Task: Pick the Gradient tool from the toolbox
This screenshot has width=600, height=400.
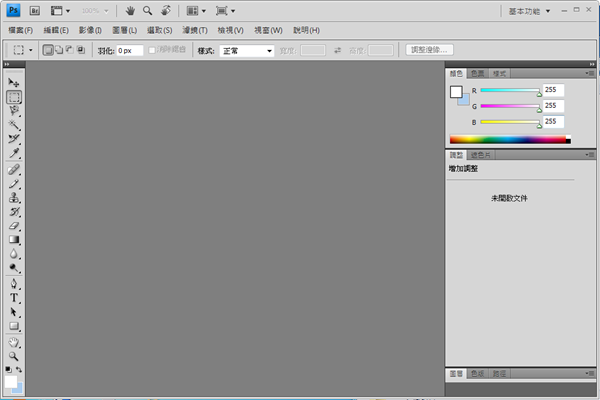Action: (x=14, y=240)
